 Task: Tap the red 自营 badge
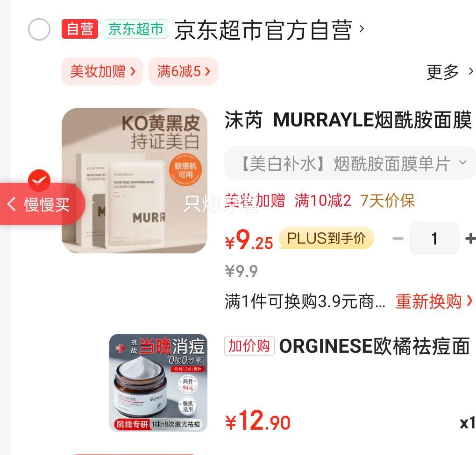pyautogui.click(x=80, y=29)
